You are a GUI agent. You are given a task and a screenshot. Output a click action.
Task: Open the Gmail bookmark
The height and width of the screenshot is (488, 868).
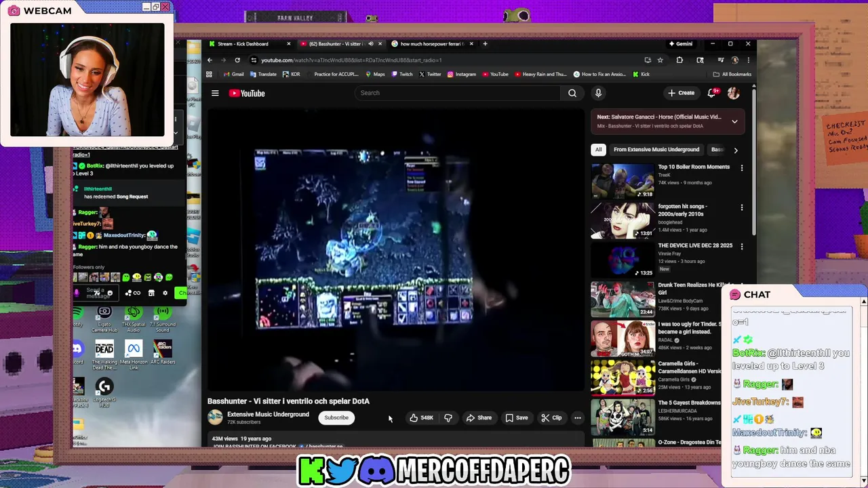click(233, 74)
